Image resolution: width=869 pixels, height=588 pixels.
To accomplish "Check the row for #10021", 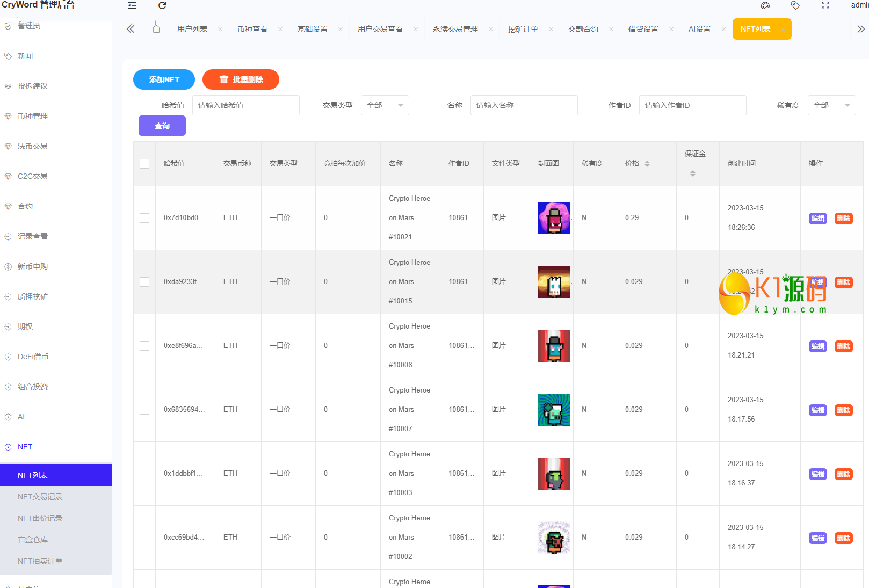I will coord(144,218).
